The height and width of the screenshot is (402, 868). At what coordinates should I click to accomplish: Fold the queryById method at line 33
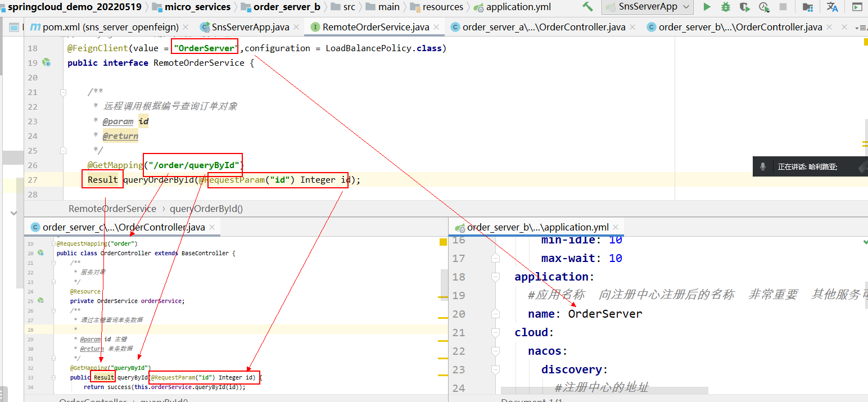55,377
